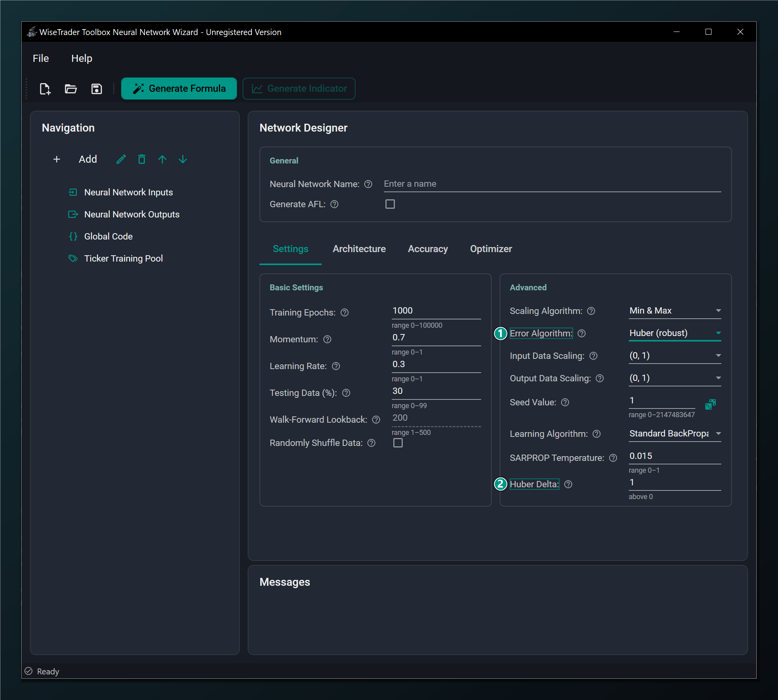Focus the Neural Network Name field

tap(552, 184)
